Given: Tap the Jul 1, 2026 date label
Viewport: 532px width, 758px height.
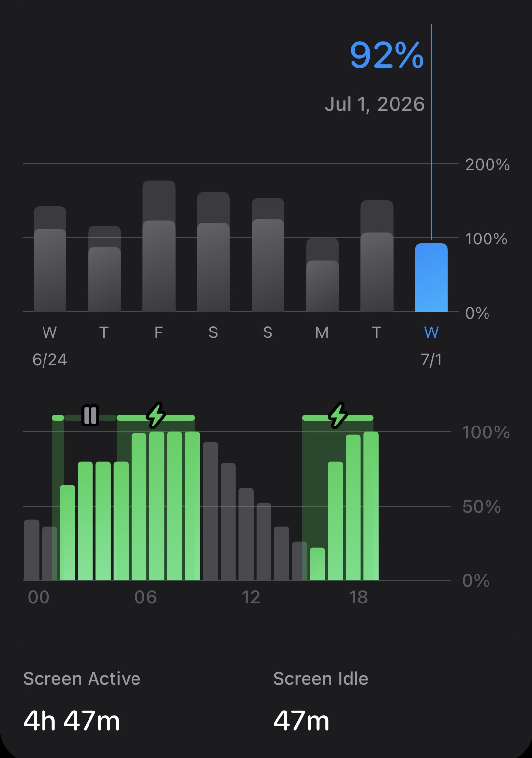Looking at the screenshot, I should pyautogui.click(x=375, y=104).
